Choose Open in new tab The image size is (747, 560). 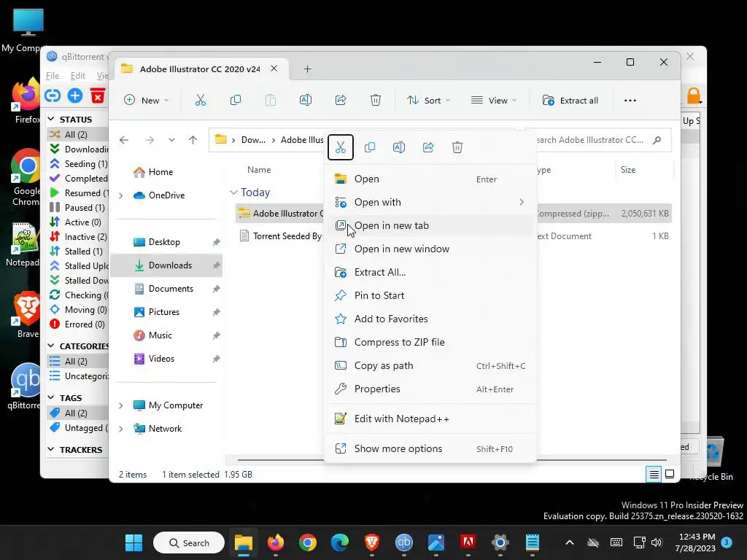(x=430, y=226)
